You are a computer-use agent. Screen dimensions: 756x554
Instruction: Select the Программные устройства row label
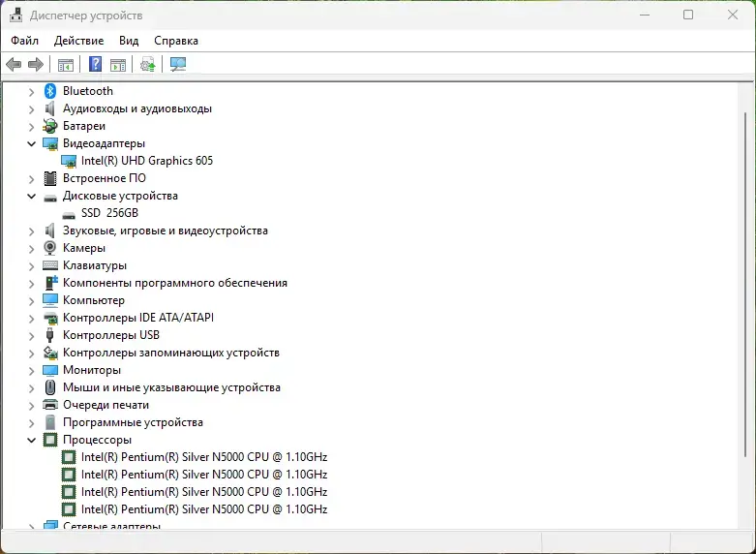pos(133,422)
